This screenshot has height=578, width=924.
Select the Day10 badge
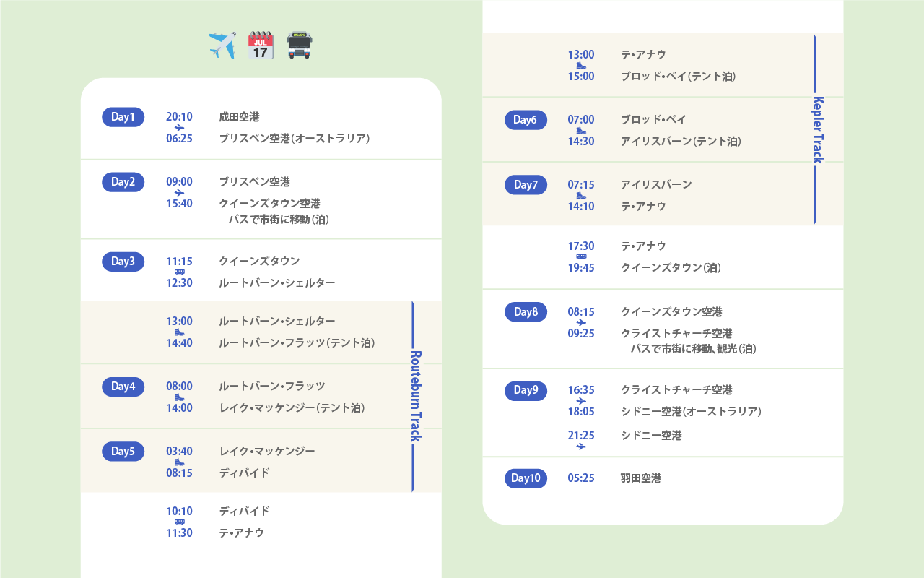(526, 478)
